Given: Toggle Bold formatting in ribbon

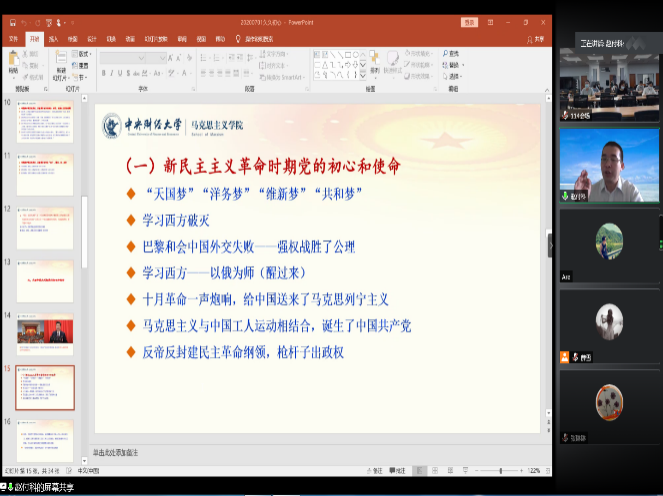Looking at the screenshot, I should coord(104,73).
